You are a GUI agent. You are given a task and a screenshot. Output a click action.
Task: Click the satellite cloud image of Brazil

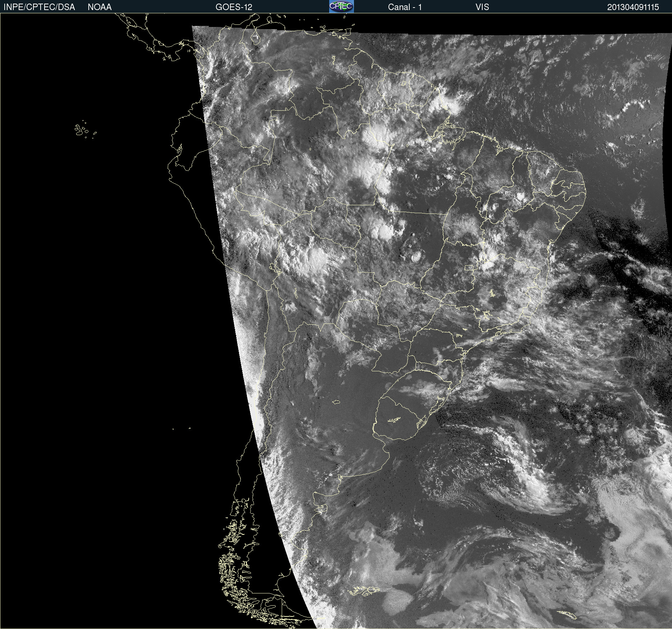(x=336, y=321)
